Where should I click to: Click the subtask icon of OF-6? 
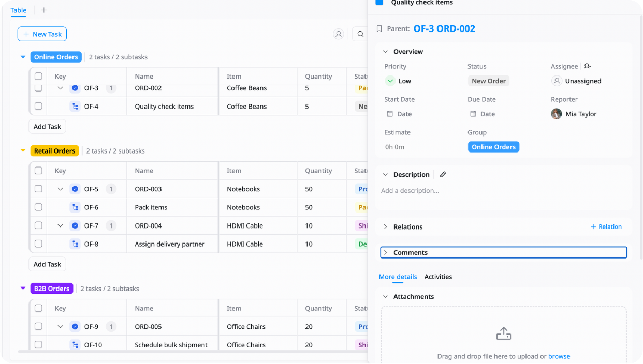coord(75,207)
